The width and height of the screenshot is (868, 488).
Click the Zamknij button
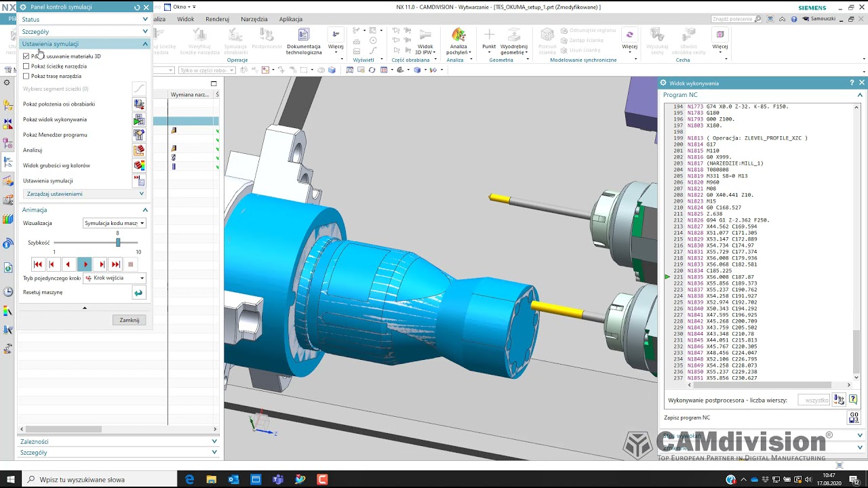point(130,320)
